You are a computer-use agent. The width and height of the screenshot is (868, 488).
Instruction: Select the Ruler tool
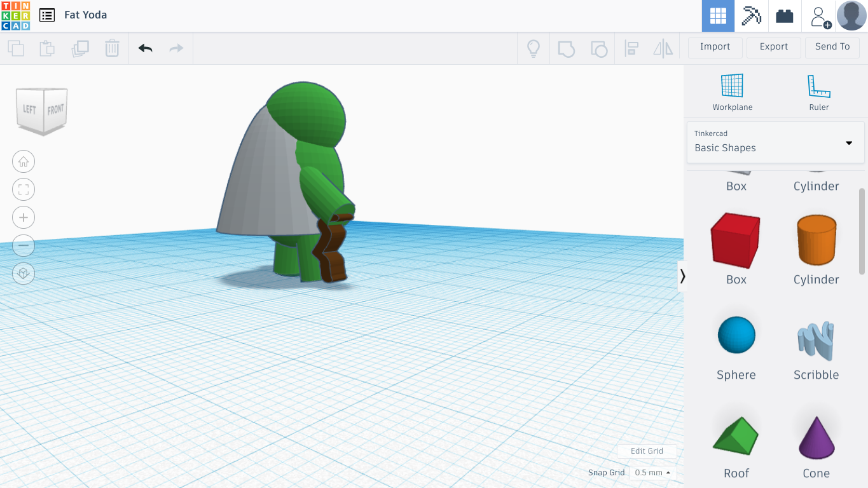pos(819,93)
